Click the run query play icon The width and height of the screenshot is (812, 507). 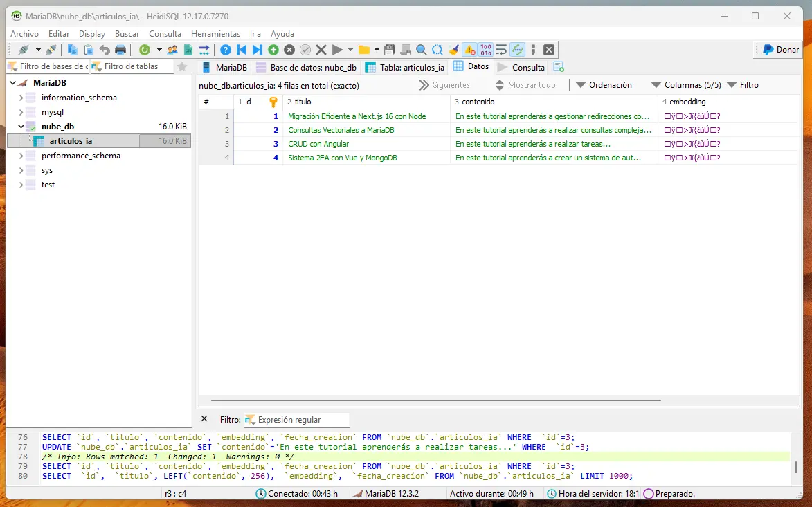337,50
